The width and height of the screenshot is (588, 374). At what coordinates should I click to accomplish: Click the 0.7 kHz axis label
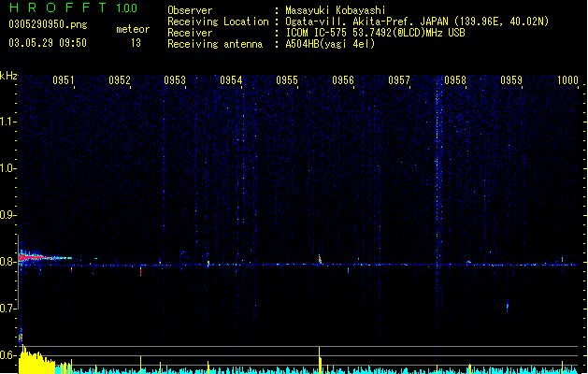(x=7, y=309)
